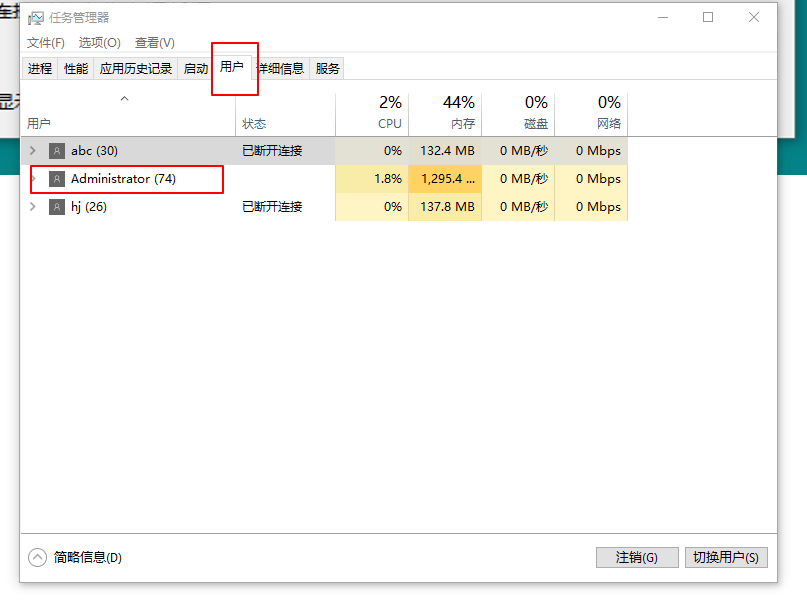Screen dimensions: 807x605
Task: Switch to the 应用历史记录 tab
Action: 135,68
